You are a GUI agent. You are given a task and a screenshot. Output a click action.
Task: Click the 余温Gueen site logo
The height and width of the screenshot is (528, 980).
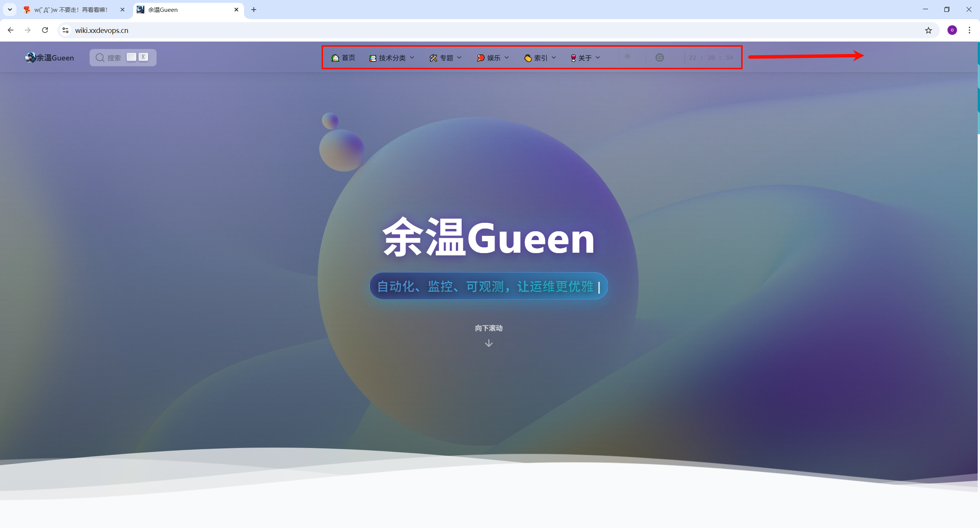(x=50, y=58)
